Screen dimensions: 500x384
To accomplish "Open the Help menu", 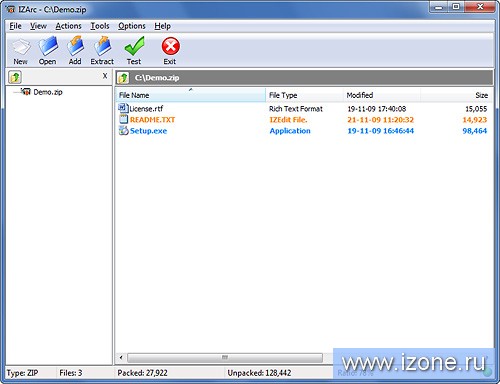I will coord(162,26).
